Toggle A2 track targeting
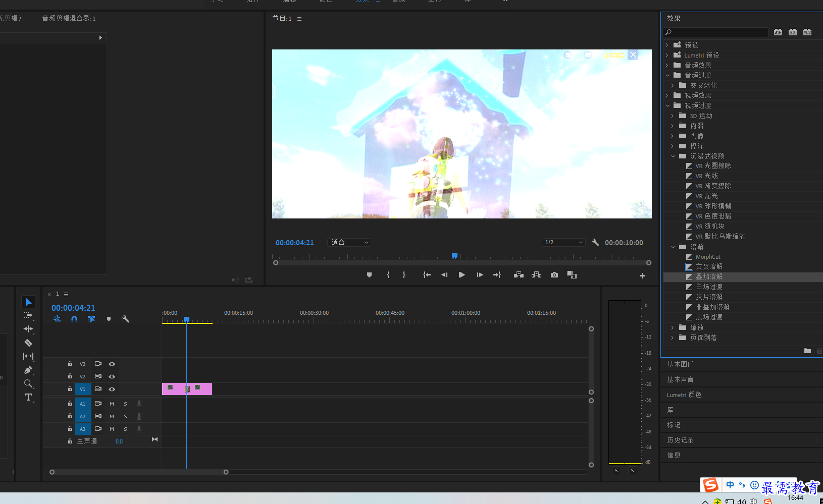 [x=83, y=416]
